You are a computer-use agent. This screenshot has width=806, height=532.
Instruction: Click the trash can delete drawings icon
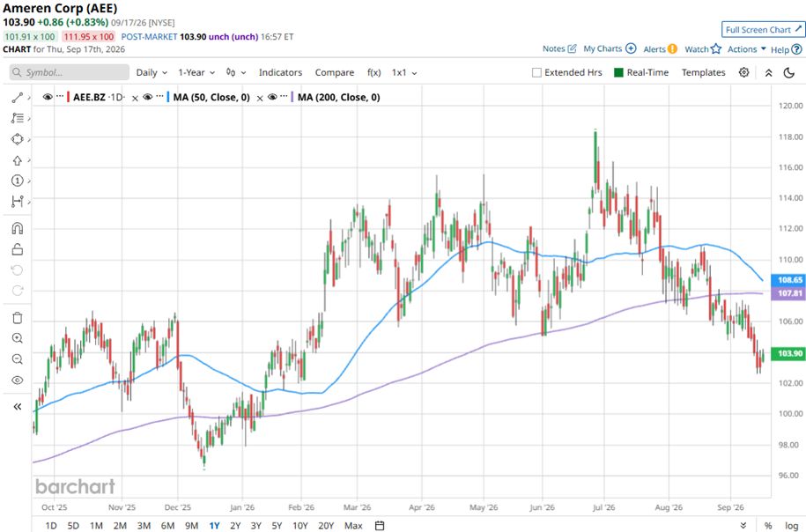tap(18, 318)
